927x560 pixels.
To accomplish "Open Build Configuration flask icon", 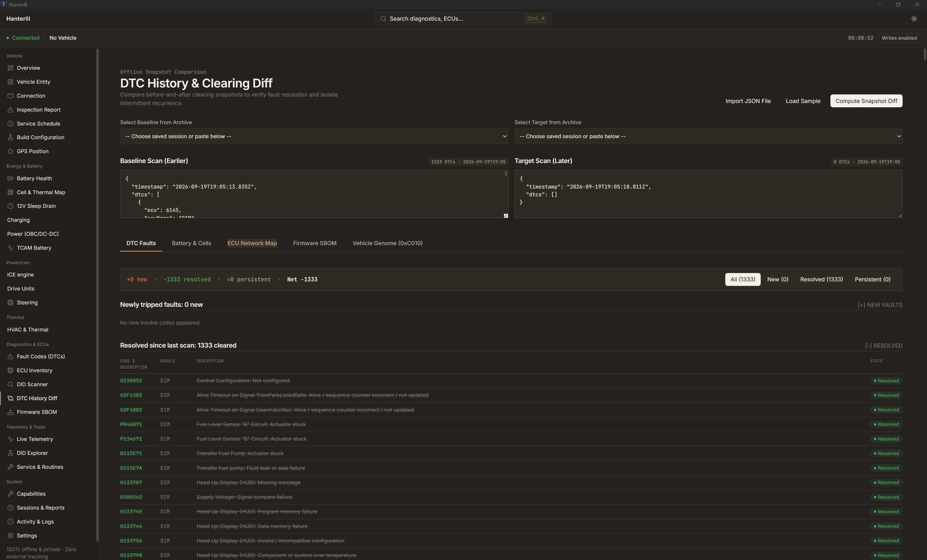I will click(x=10, y=138).
